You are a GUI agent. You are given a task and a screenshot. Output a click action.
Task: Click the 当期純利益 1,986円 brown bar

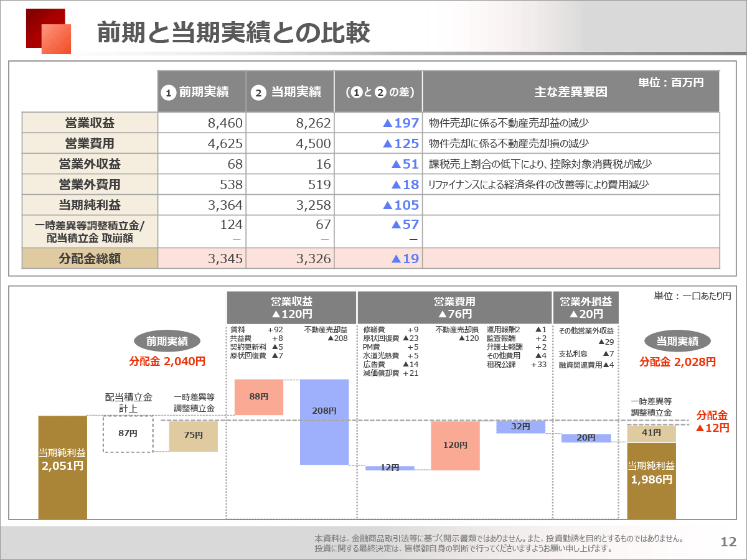coord(651,481)
